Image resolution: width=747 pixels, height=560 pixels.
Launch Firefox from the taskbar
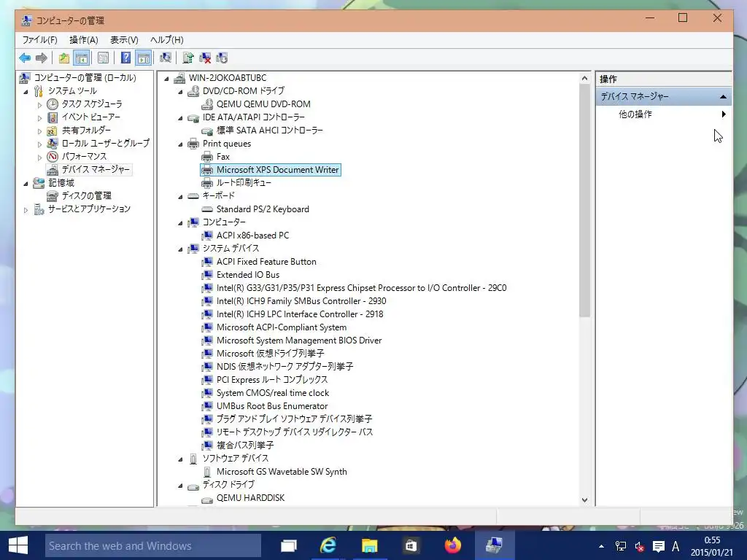click(x=452, y=545)
